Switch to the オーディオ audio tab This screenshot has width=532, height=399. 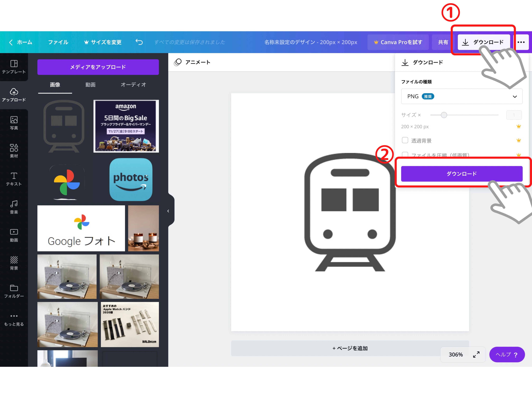point(133,85)
